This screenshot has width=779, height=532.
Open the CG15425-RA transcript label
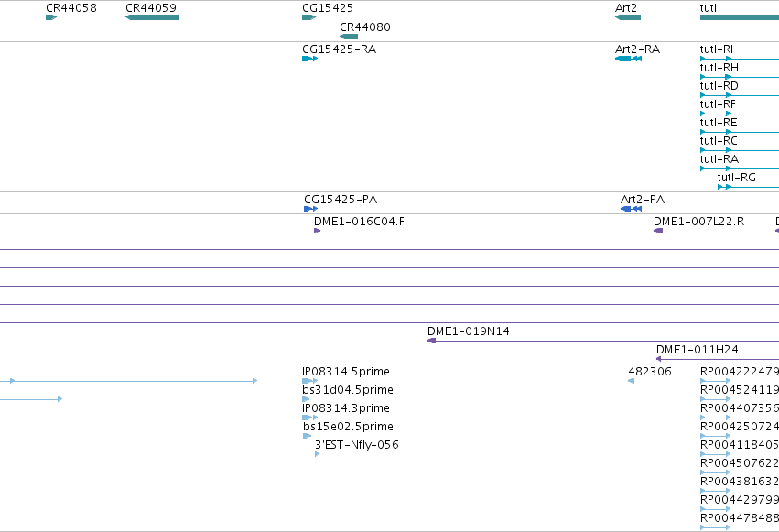339,49
